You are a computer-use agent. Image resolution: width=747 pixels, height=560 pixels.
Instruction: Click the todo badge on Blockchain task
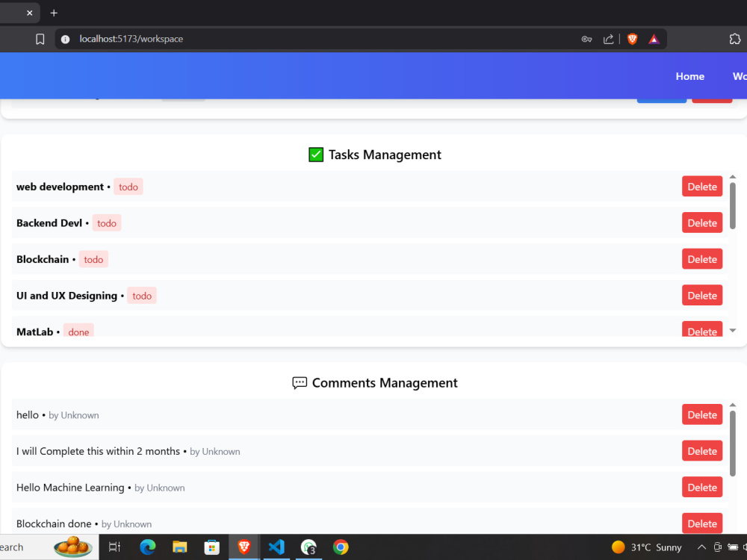[93, 259]
